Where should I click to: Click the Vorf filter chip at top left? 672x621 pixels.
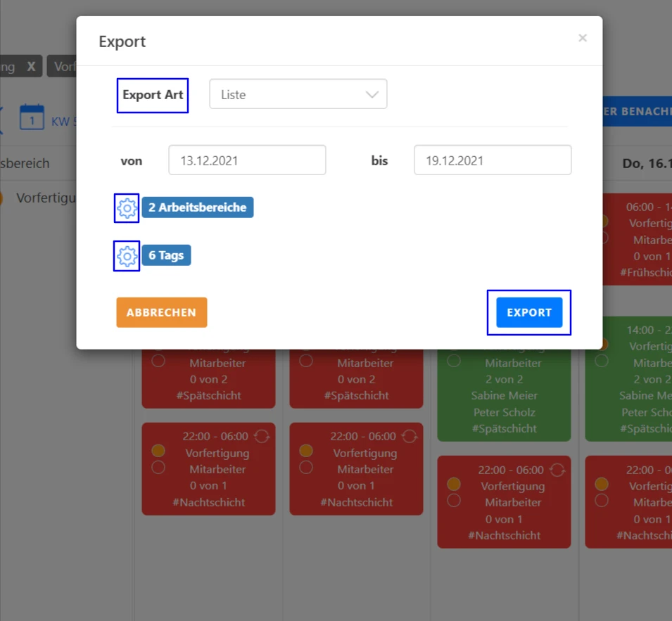(64, 66)
